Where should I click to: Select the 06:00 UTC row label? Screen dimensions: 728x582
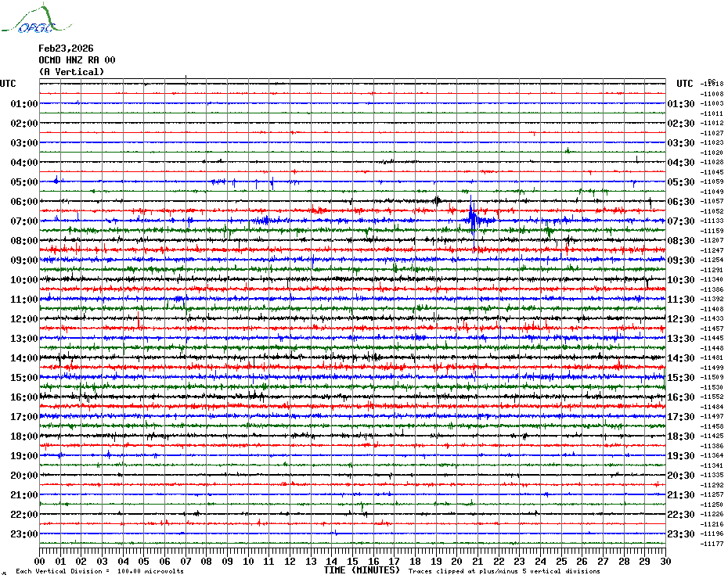click(x=24, y=201)
